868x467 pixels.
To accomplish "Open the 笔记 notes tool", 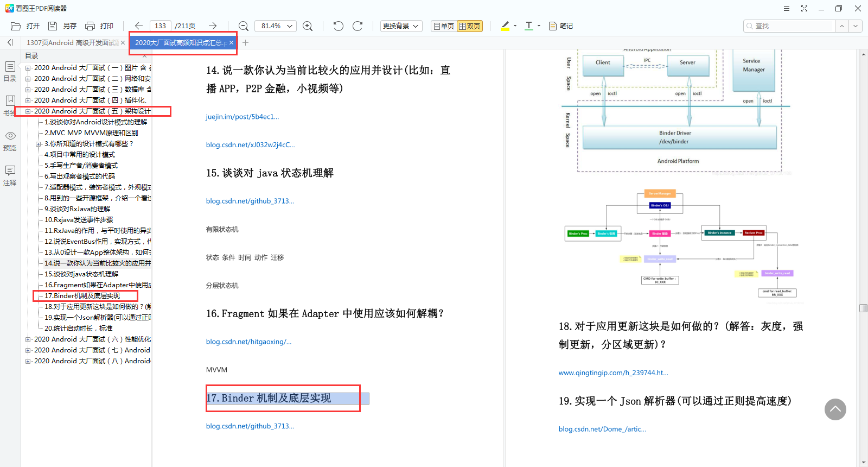I will coord(561,26).
